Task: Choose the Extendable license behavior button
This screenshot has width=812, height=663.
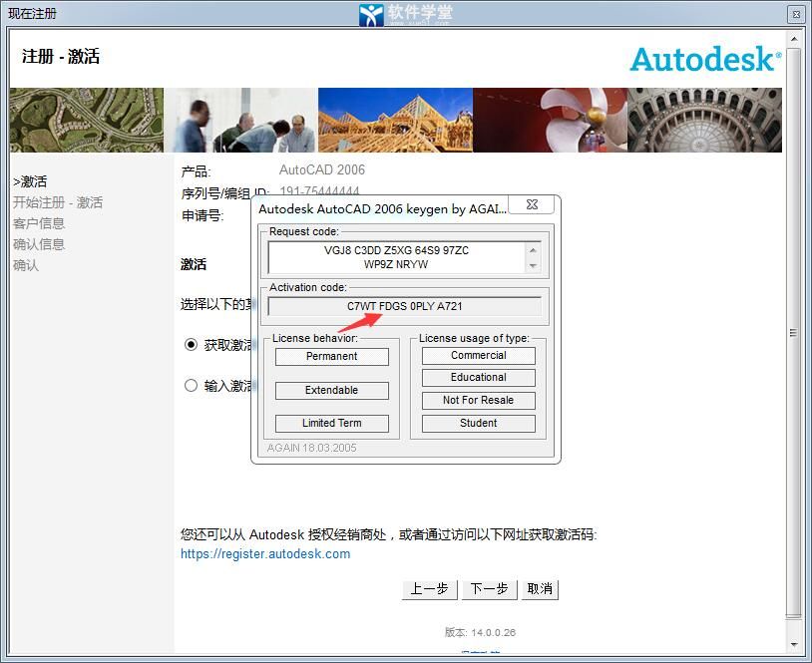Action: pos(331,390)
